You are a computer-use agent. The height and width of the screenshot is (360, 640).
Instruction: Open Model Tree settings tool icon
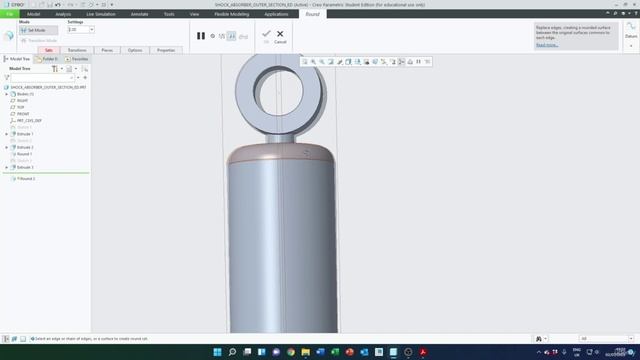click(56, 69)
